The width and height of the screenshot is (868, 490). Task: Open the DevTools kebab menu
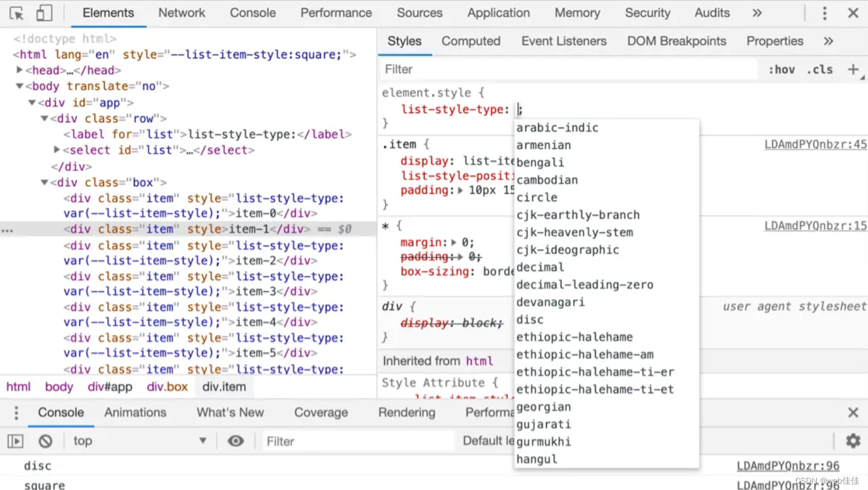tap(825, 13)
